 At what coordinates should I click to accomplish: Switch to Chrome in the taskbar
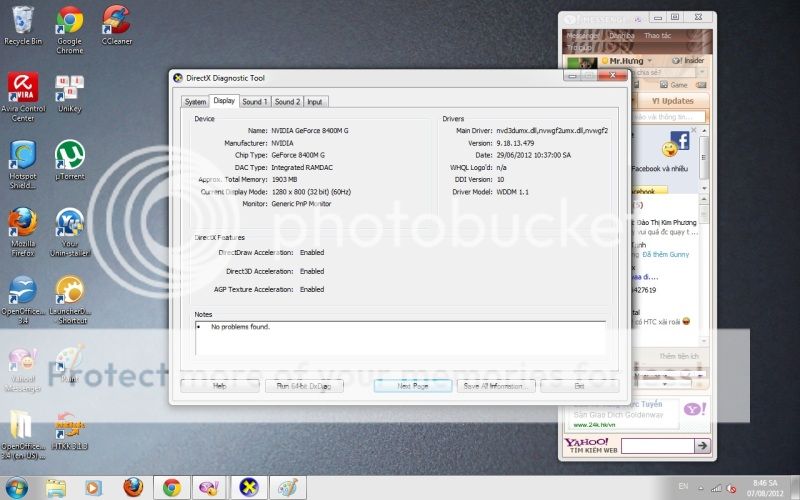[x=172, y=488]
